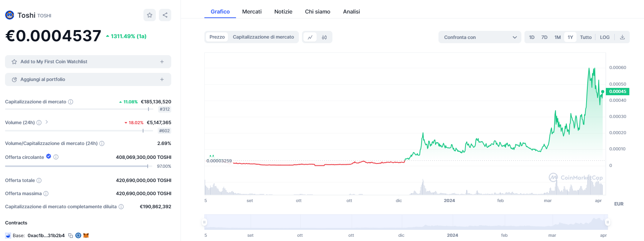Click the blue shield icon next to contract
Screen dimensions: 644x241
[x=78, y=236]
